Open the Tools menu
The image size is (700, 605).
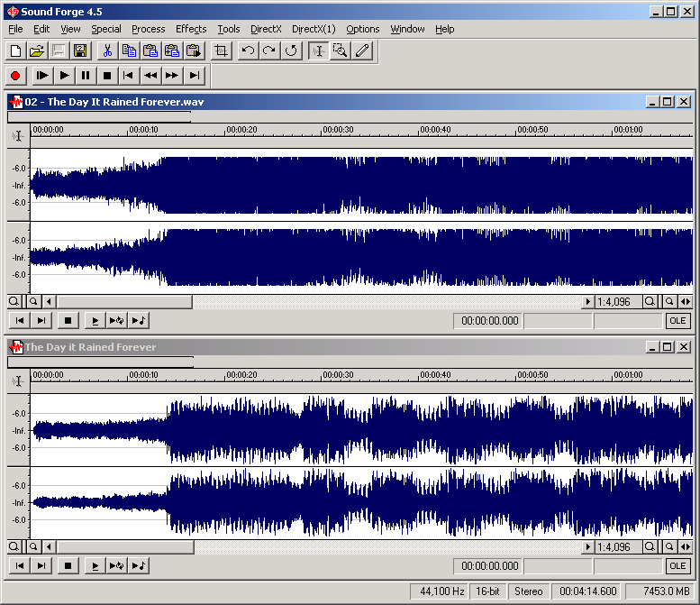(229, 29)
